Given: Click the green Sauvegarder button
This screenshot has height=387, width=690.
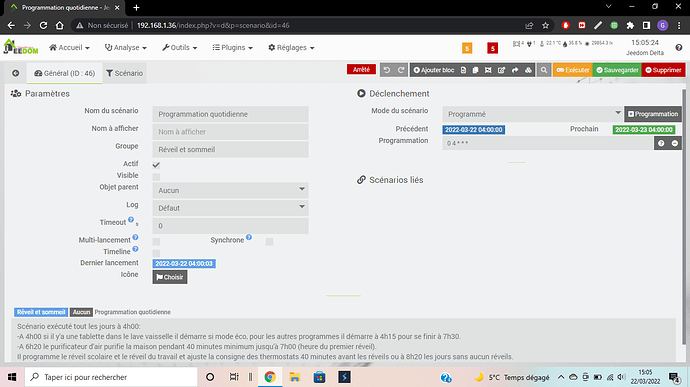Looking at the screenshot, I should tap(617, 70).
